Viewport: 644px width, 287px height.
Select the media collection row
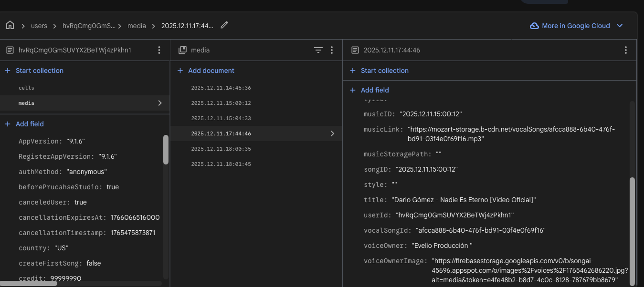[x=85, y=103]
